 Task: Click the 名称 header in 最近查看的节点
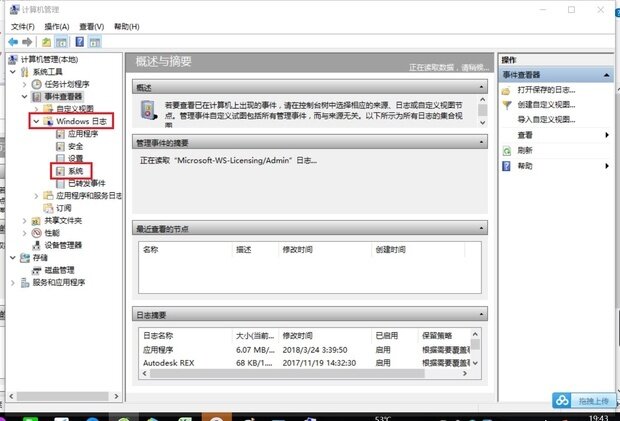click(151, 249)
